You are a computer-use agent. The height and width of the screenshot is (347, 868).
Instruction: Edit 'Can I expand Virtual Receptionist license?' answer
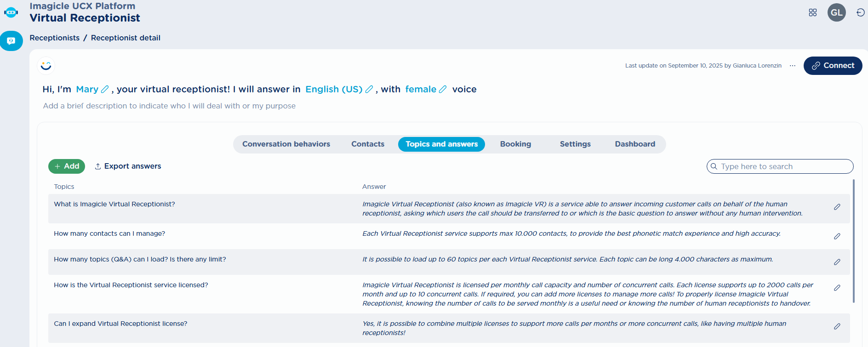click(x=837, y=326)
